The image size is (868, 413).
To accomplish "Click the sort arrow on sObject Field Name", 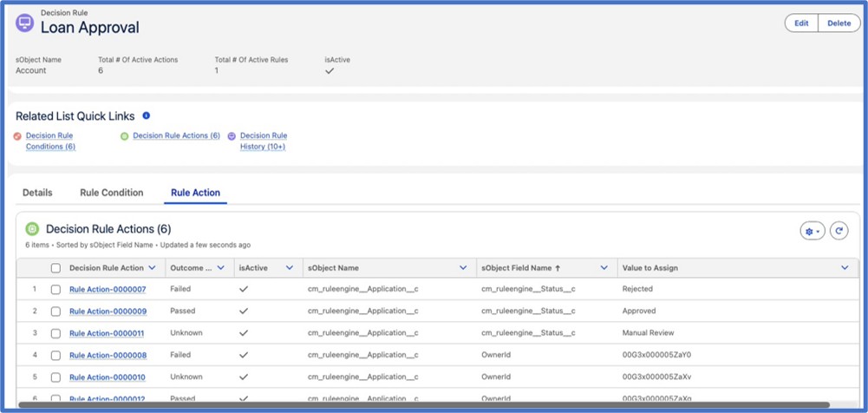I will [558, 268].
